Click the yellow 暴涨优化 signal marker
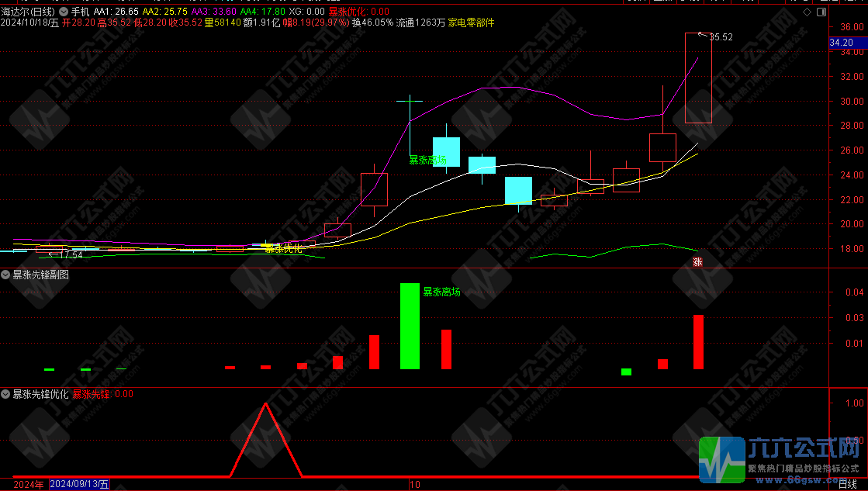 (283, 249)
